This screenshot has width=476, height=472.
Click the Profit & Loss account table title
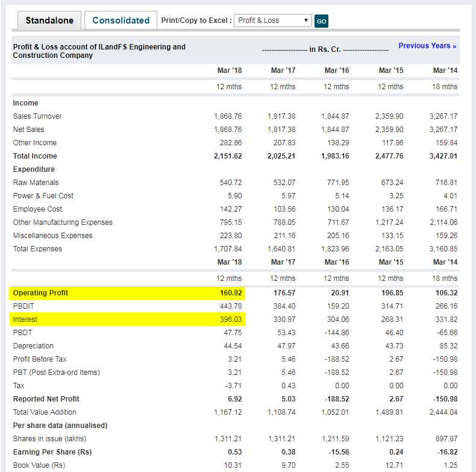tap(99, 51)
